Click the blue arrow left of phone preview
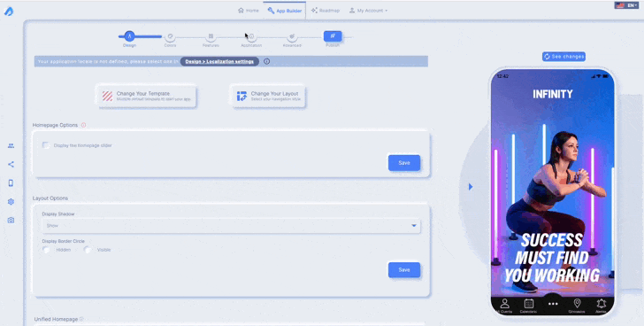Screen dimensions: 644x326 (471, 187)
